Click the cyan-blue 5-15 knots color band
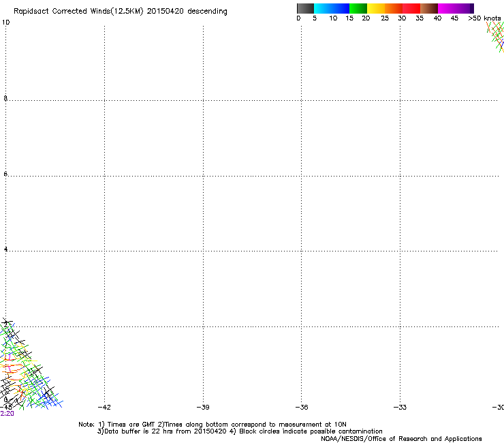 (332, 8)
